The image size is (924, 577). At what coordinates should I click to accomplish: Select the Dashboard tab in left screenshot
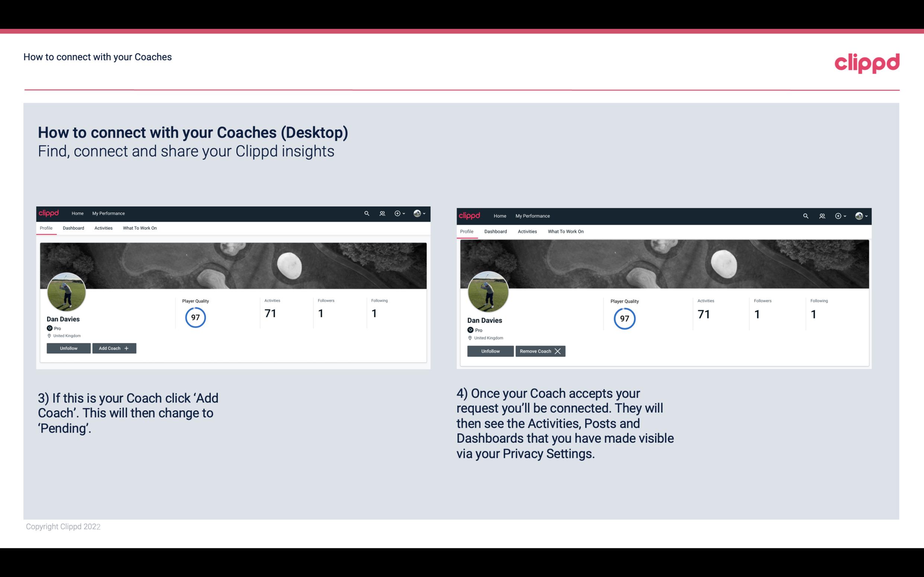[73, 228]
